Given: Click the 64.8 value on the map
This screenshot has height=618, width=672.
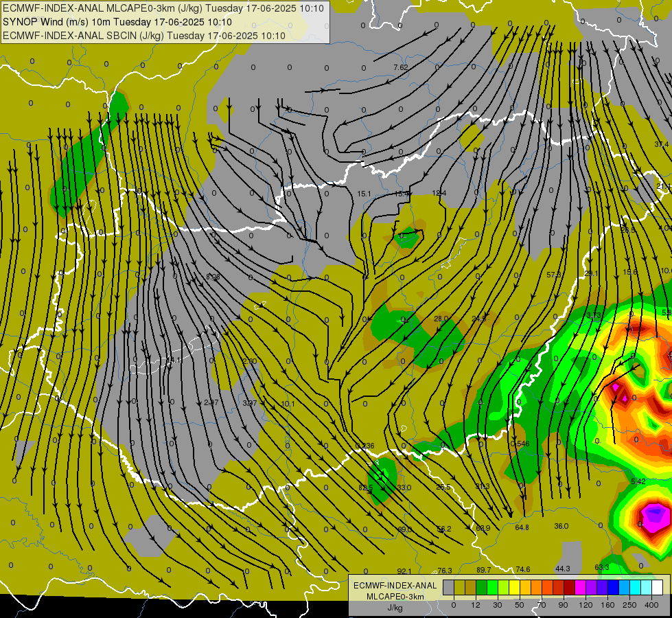Looking at the screenshot, I should [522, 527].
